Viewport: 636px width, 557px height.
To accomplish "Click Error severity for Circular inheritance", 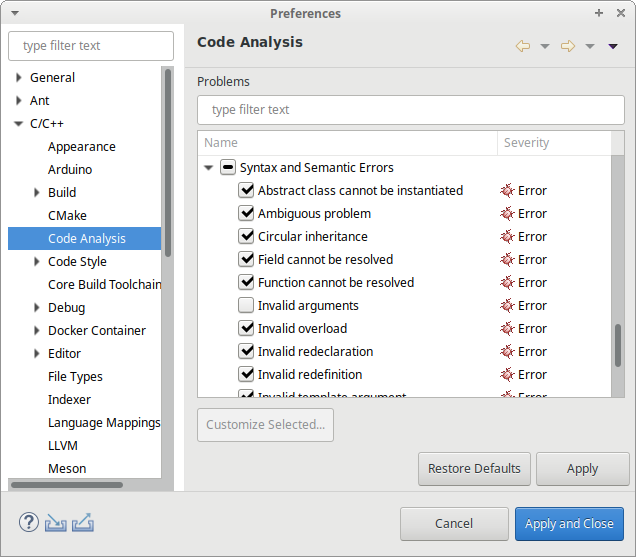I will pyautogui.click(x=523, y=236).
